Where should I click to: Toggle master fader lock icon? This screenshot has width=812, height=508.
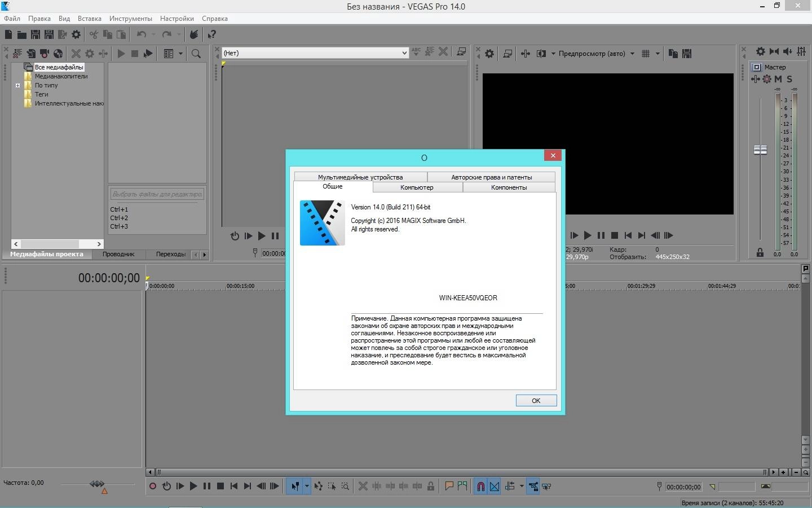tap(760, 253)
